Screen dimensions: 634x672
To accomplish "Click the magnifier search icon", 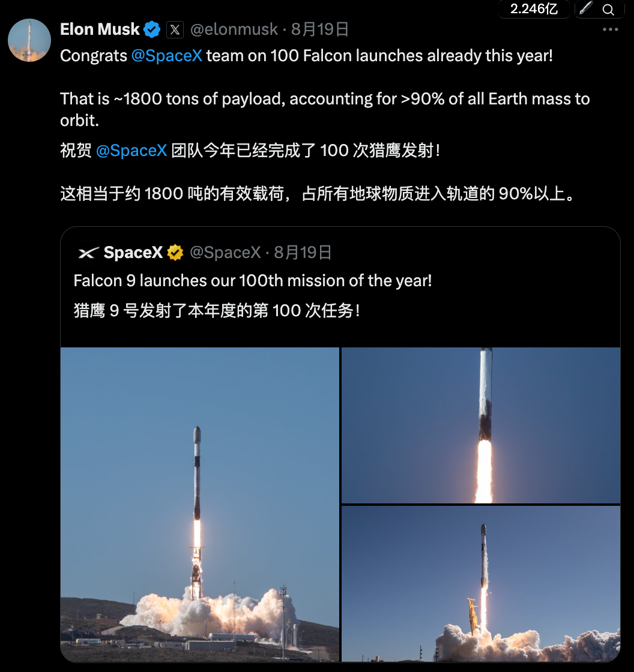I will pyautogui.click(x=608, y=9).
